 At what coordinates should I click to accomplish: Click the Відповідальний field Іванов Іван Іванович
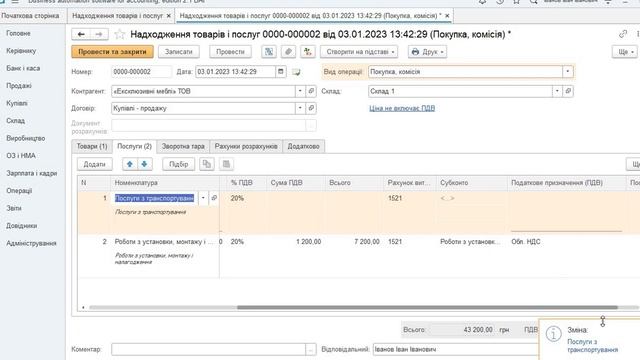click(x=455, y=349)
